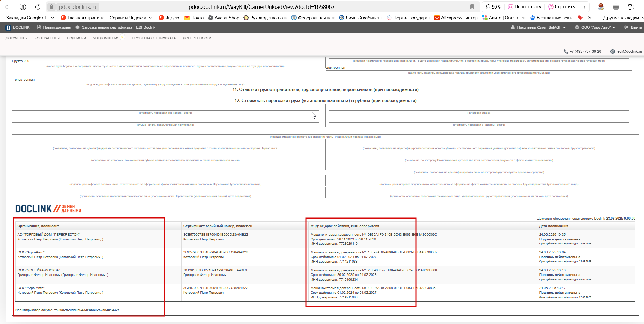Open the Портал государст bookmark

pos(408,18)
